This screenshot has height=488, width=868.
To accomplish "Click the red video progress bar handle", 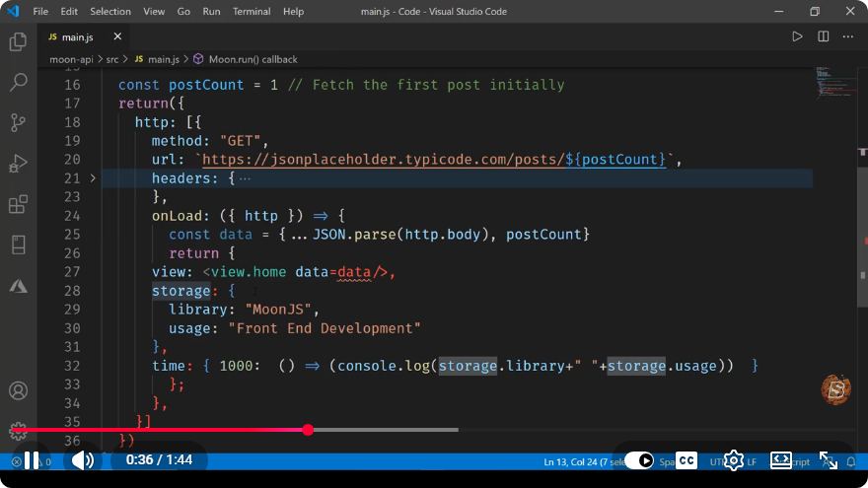I will 309,430.
